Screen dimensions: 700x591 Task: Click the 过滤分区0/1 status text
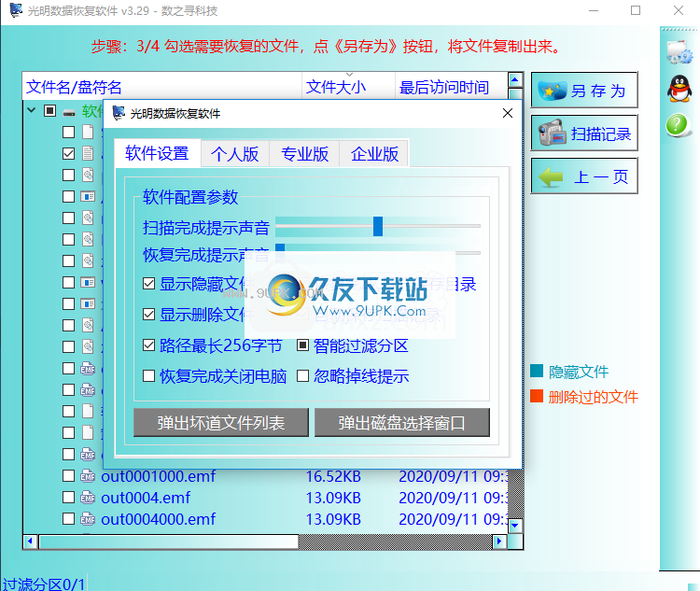tap(44, 584)
